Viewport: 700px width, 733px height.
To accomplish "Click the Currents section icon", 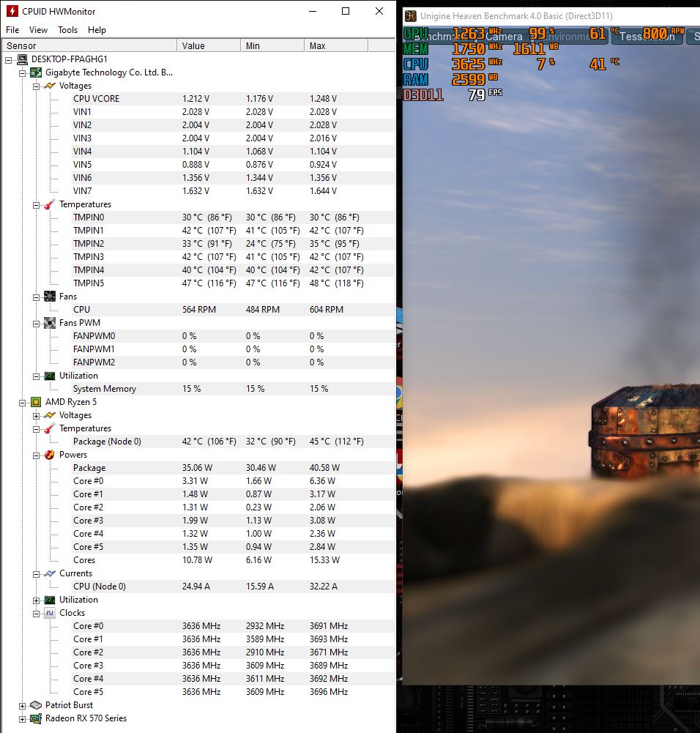I will pyautogui.click(x=49, y=573).
